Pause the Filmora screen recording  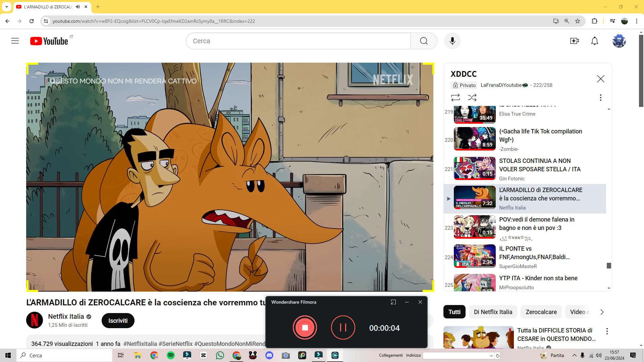tap(343, 327)
